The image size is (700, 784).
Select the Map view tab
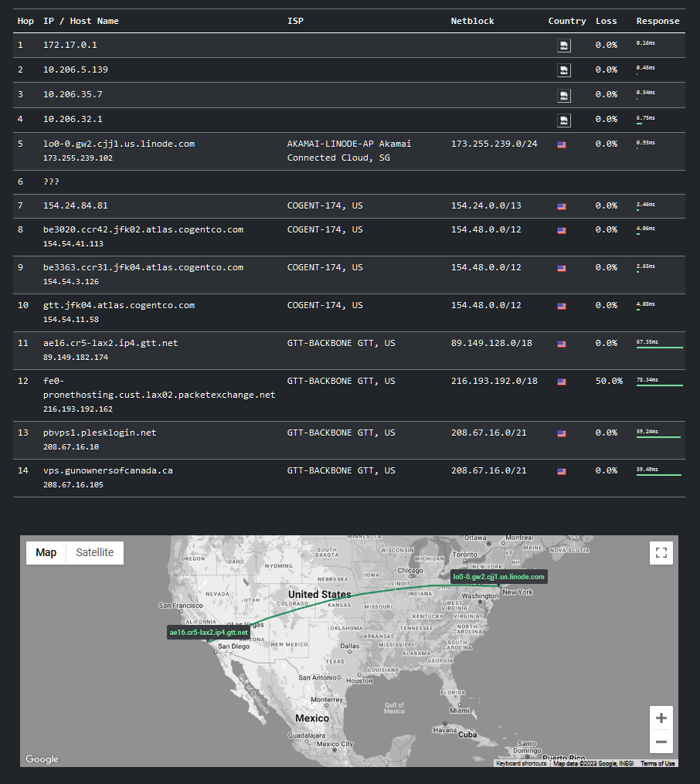(x=46, y=552)
